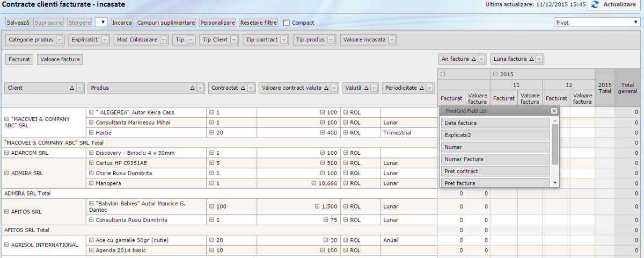Click filter icon on Client column header
Screen dimensions: 644x258
pos(80,88)
